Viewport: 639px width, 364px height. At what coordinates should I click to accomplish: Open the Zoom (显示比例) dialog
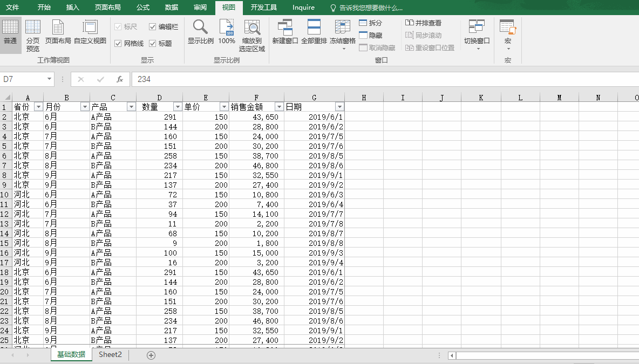[x=201, y=32]
